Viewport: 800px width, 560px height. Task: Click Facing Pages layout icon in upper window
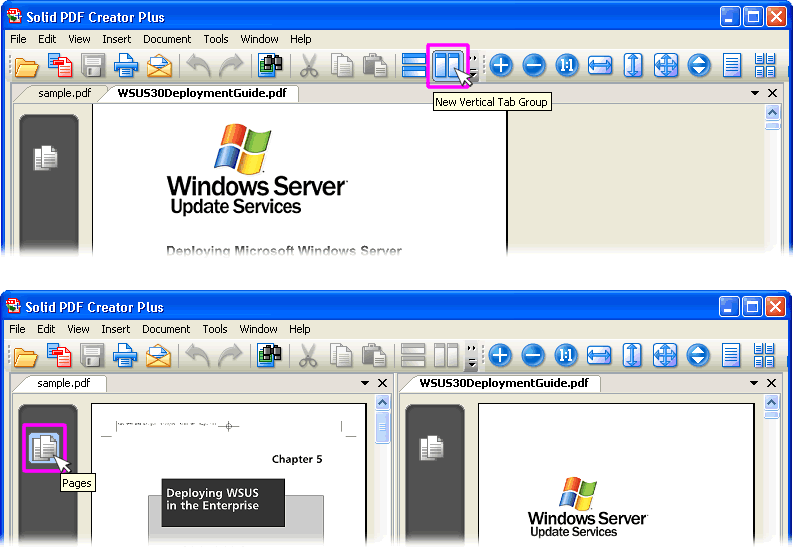pos(765,65)
